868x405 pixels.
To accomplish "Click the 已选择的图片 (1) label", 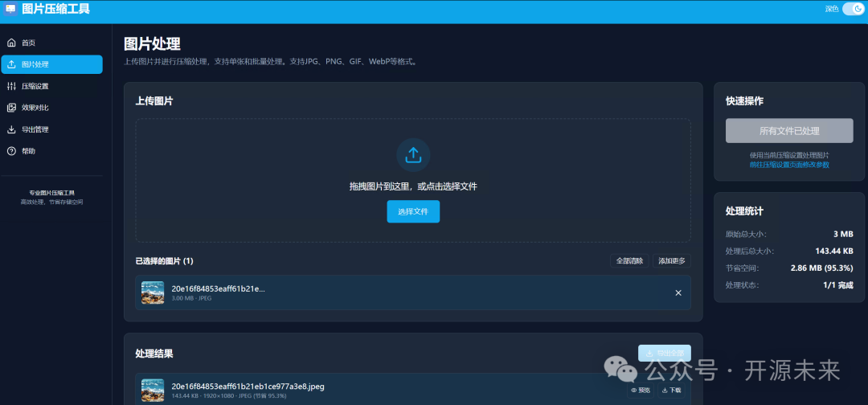I will 165,260.
